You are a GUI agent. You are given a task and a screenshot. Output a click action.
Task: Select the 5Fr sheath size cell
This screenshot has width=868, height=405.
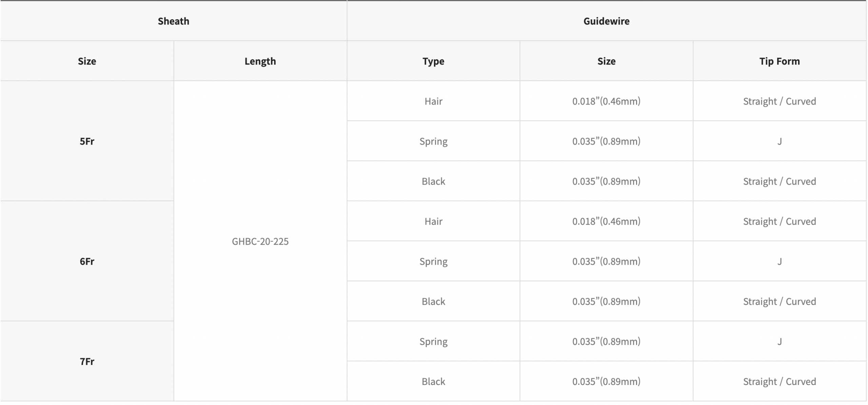pyautogui.click(x=87, y=141)
